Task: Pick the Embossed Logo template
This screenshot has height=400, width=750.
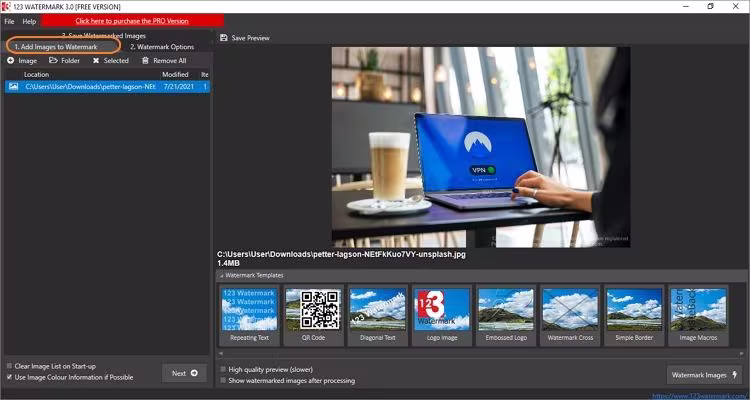Action: click(506, 315)
